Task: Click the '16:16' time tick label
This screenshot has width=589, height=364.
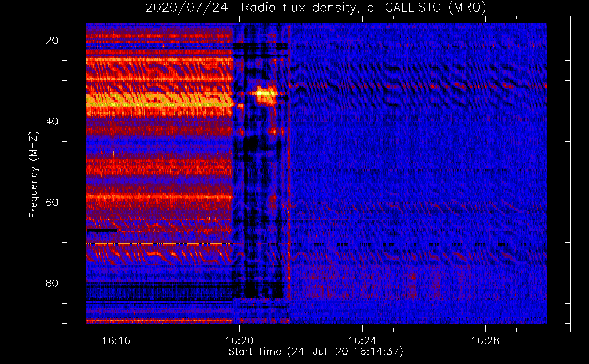Action: pos(116,341)
